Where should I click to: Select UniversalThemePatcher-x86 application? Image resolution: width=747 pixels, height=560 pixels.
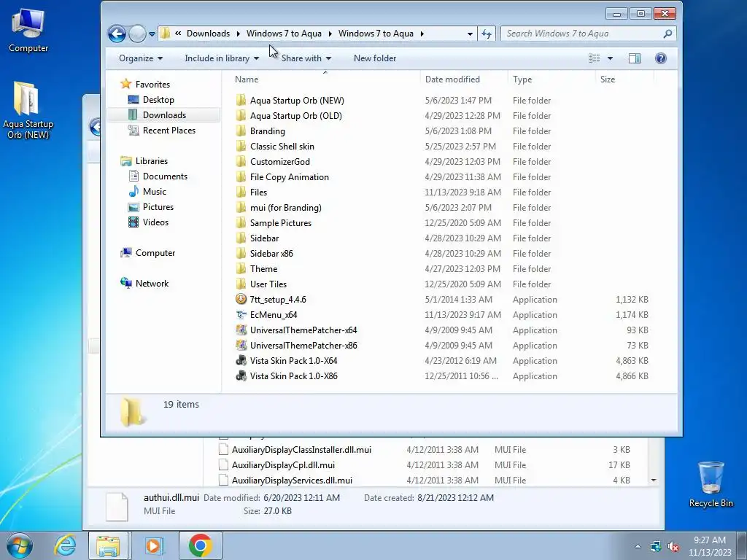(x=303, y=345)
